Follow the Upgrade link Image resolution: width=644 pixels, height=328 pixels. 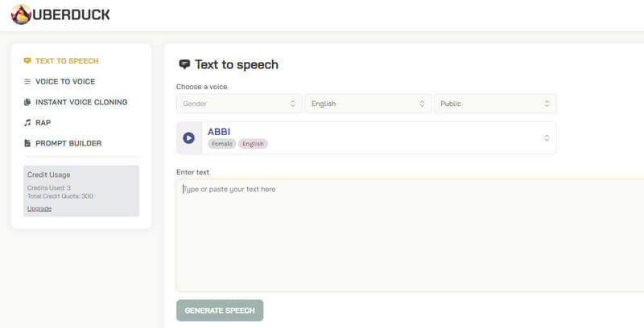(x=39, y=208)
